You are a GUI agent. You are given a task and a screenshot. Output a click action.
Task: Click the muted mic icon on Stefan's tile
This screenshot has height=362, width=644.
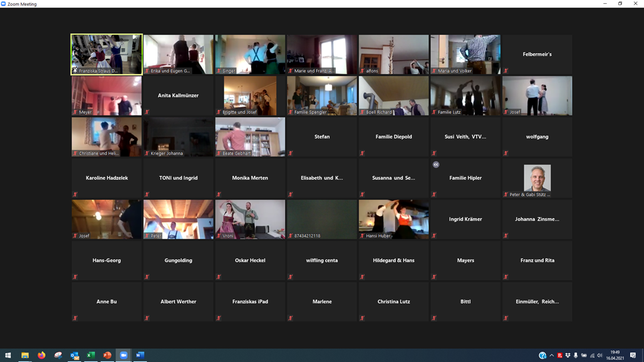pyautogui.click(x=291, y=153)
